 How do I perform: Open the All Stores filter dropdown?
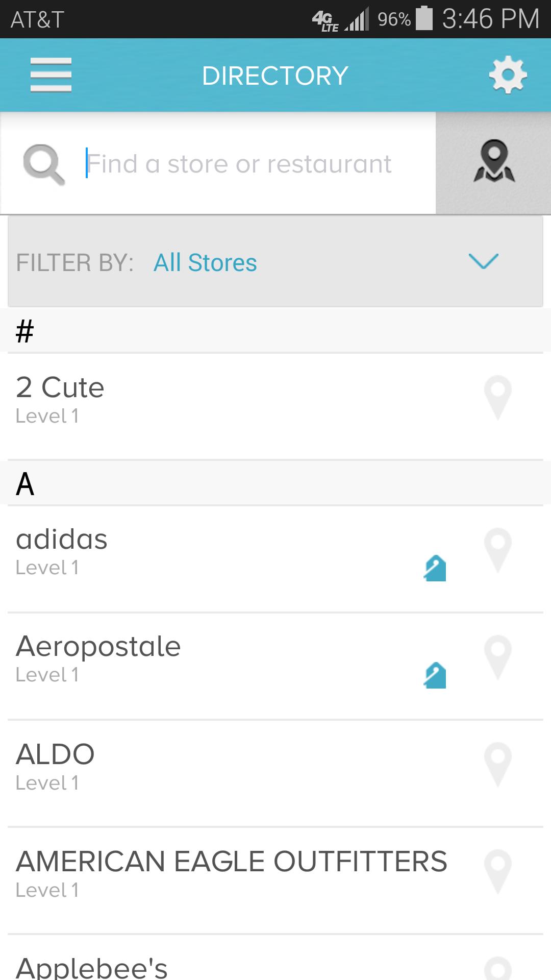(x=205, y=263)
